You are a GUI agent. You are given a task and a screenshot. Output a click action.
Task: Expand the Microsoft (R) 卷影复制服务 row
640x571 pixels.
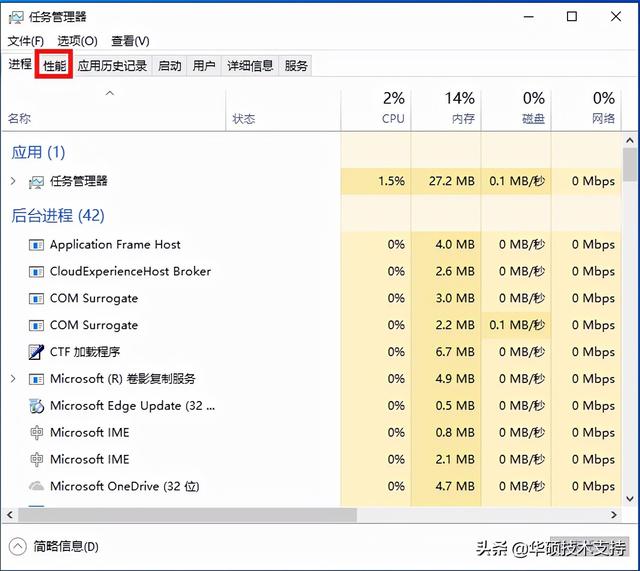tap(13, 379)
